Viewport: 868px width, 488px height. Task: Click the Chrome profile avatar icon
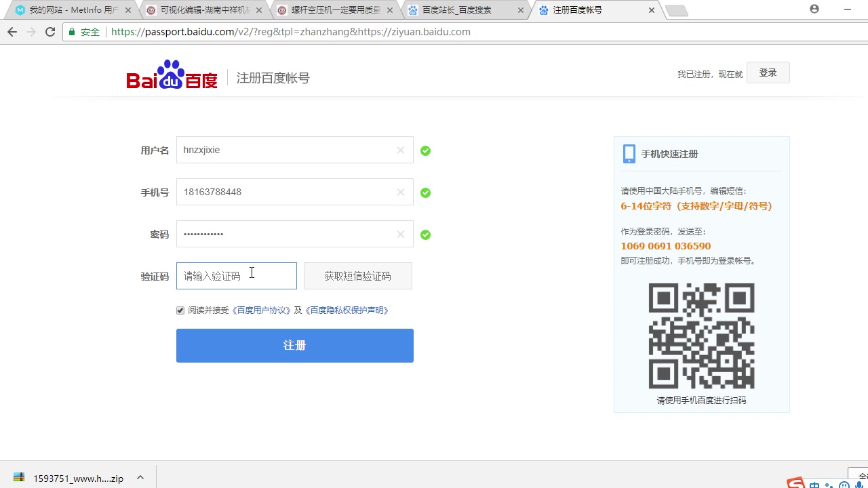pos(814,9)
